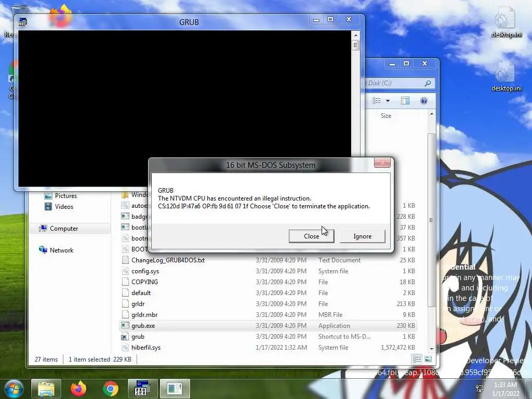Click the grldr.mbr file icon
Viewport: 532px width, 399px height.
125,314
